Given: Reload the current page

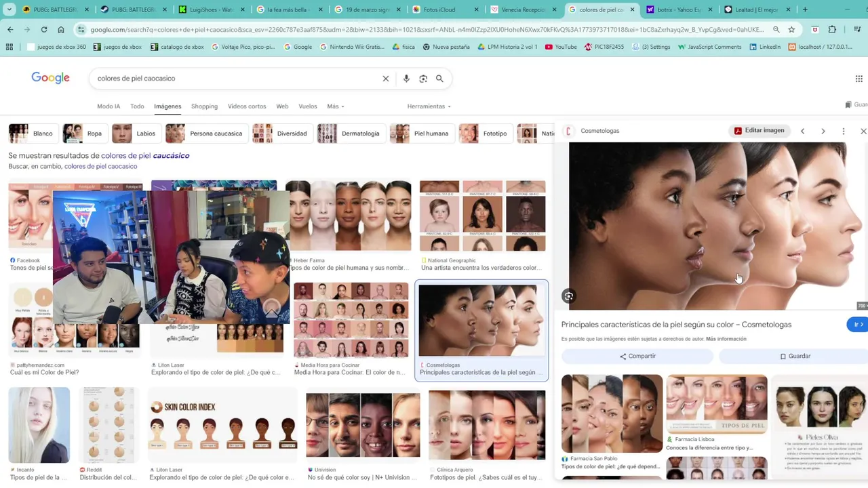Looking at the screenshot, I should click(44, 30).
